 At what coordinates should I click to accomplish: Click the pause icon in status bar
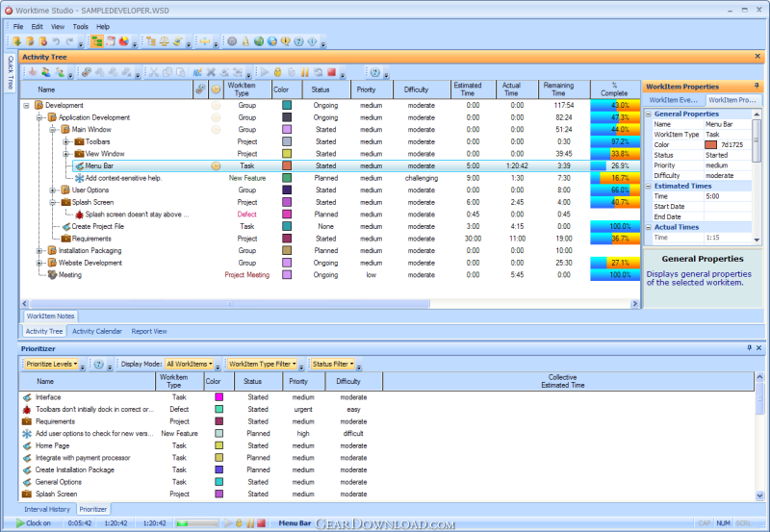250,523
